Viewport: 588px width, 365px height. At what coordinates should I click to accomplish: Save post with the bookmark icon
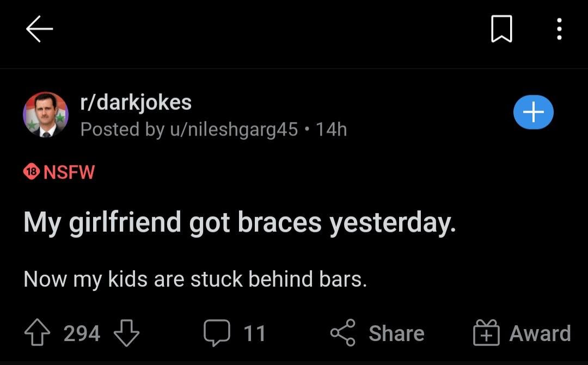(501, 29)
